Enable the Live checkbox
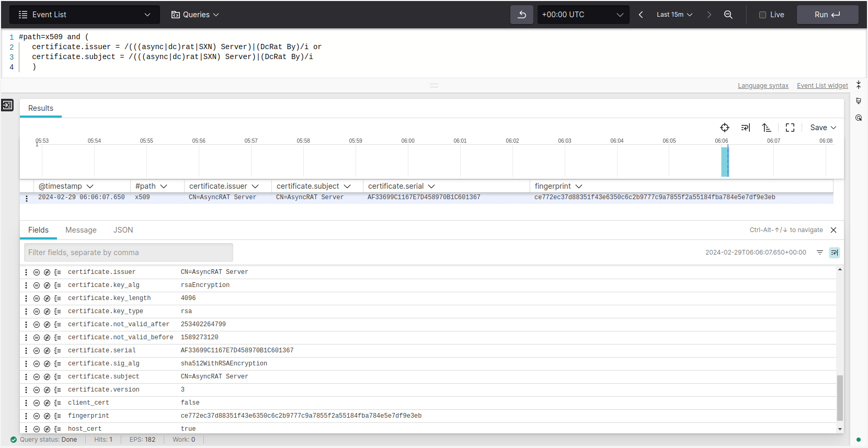Image resolution: width=868 pixels, height=448 pixels. [762, 15]
